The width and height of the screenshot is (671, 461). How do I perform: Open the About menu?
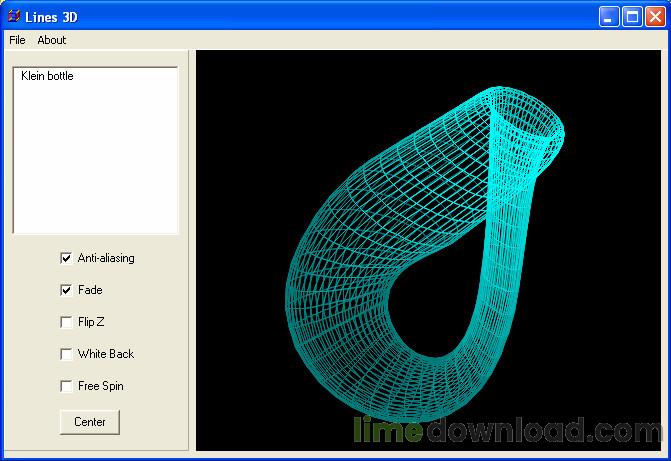[x=52, y=40]
